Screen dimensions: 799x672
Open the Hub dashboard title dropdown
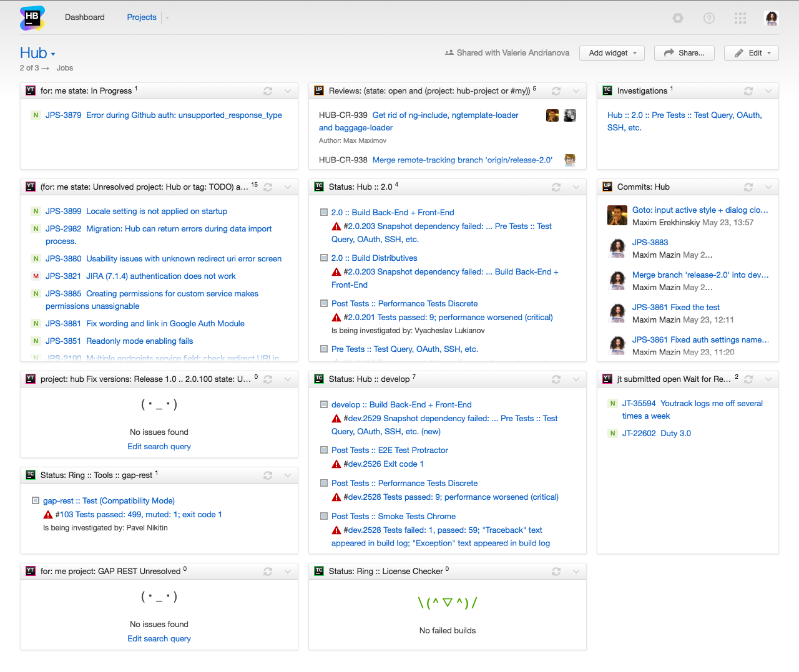(x=53, y=54)
